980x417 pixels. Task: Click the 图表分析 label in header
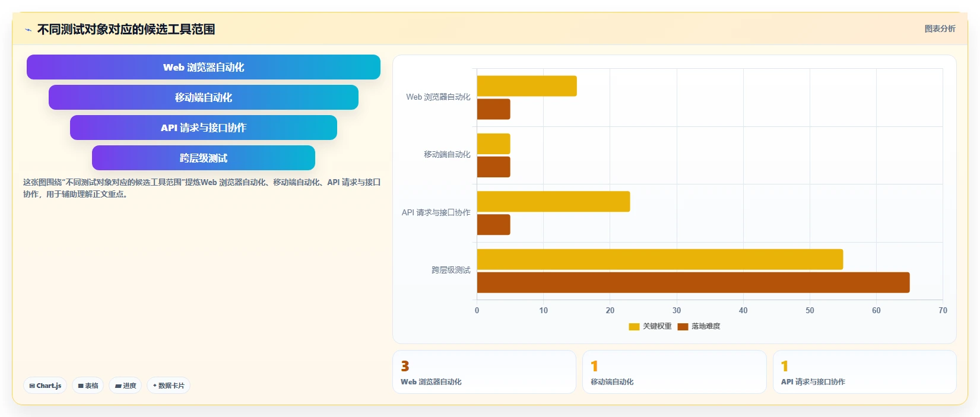coord(940,28)
